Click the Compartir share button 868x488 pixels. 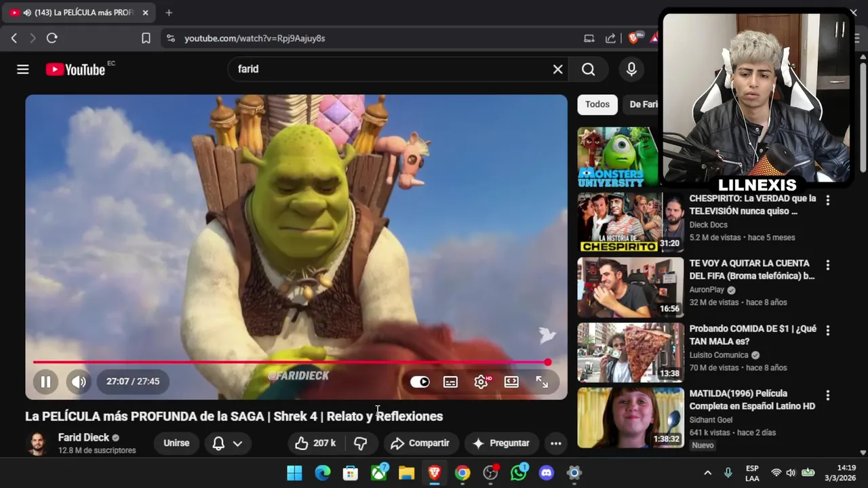420,443
